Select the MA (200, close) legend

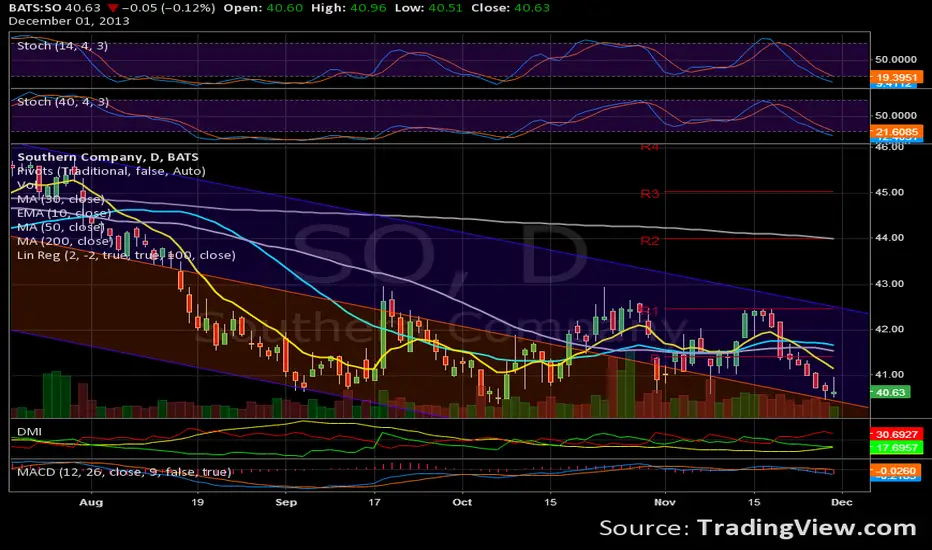(65, 241)
